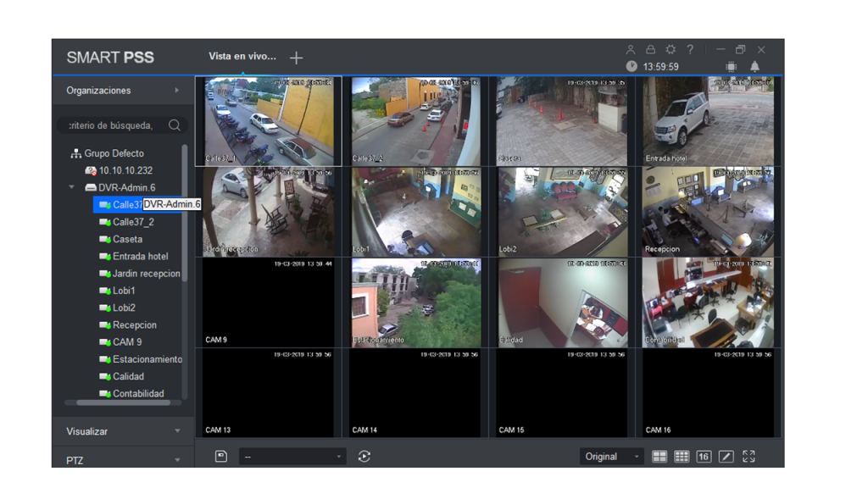
Task: Click the camera icon beside Lobi1
Action: point(104,291)
